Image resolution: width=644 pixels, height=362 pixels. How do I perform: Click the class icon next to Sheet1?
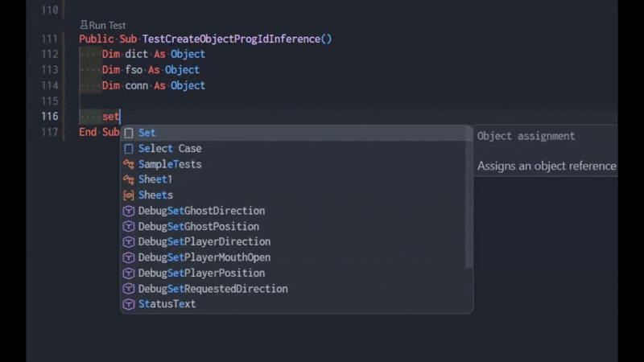click(x=129, y=179)
